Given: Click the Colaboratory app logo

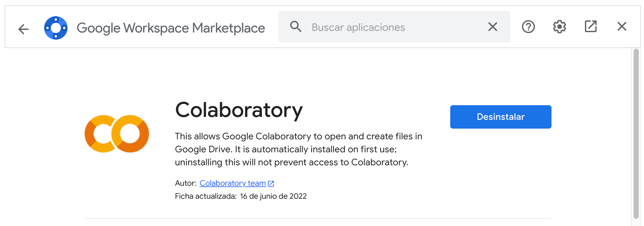Looking at the screenshot, I should [x=117, y=134].
